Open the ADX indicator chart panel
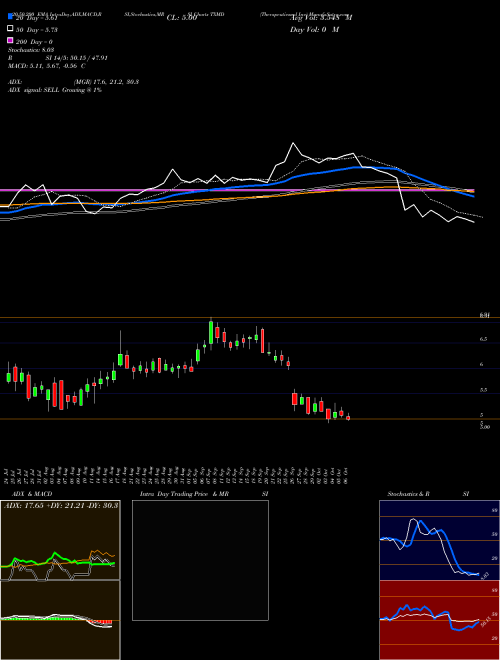The image size is (500, 660). pos(60,540)
